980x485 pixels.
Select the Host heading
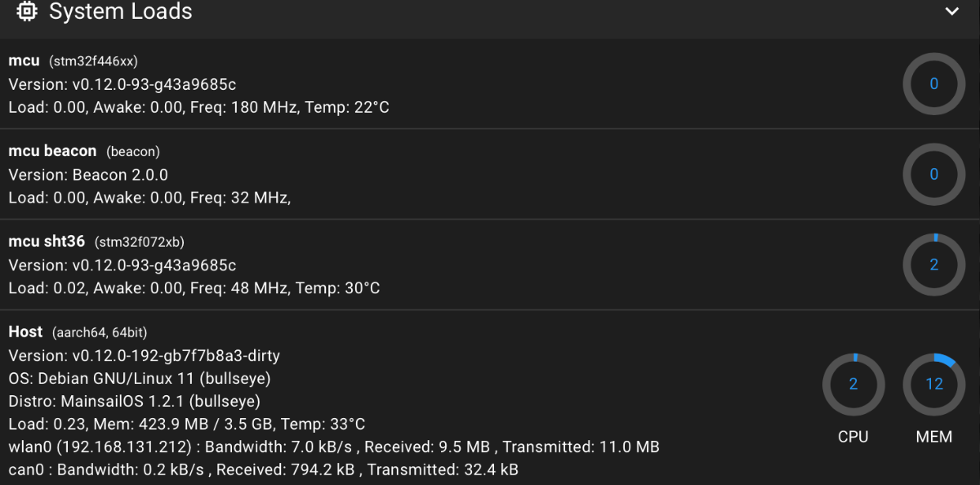tap(25, 331)
